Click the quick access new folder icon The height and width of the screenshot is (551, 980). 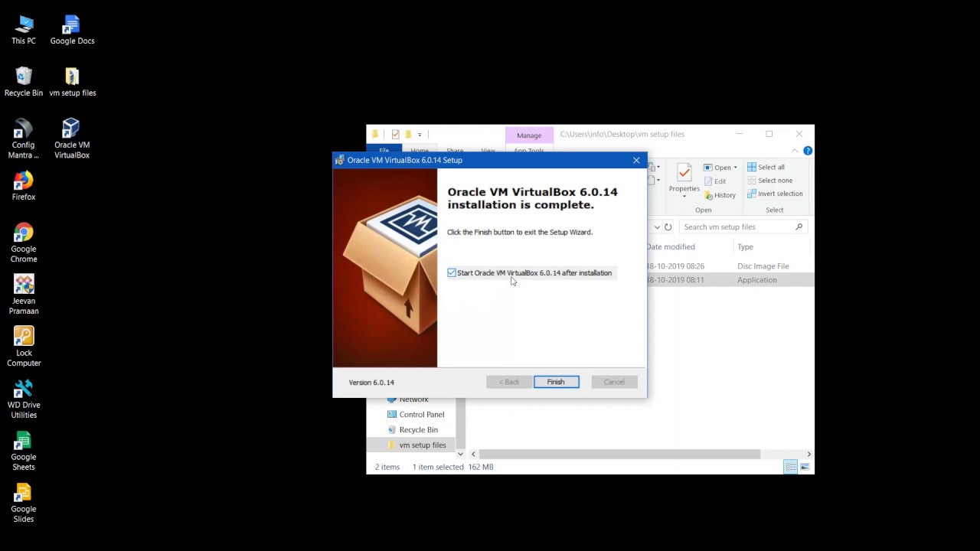pyautogui.click(x=408, y=134)
